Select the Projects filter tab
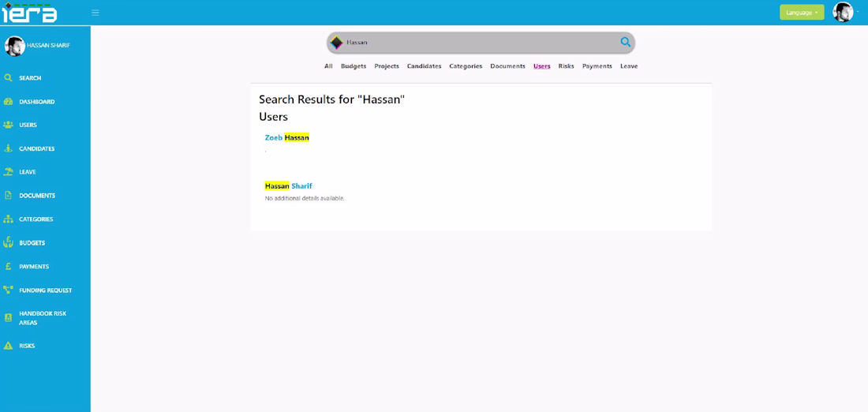 click(x=387, y=66)
